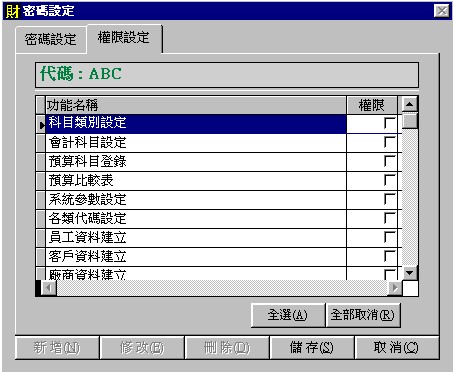Screen dimensions: 453x372
Task: Tick the 客戶資料建立 permission checkbox
Action: click(x=390, y=256)
